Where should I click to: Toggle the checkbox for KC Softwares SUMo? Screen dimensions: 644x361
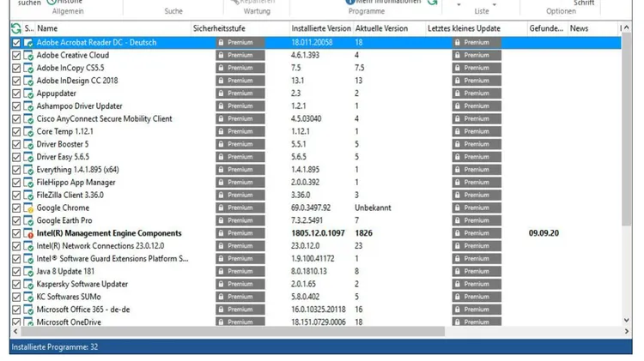coord(16,297)
